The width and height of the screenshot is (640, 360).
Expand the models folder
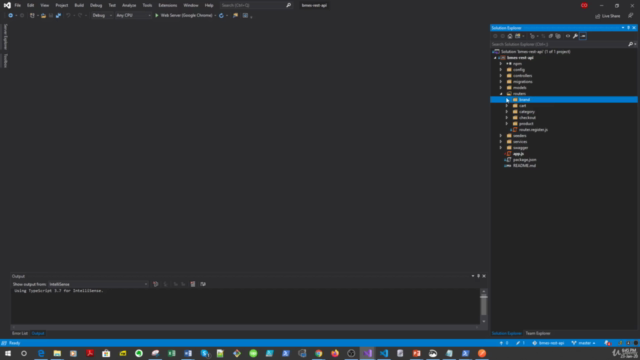click(x=501, y=88)
